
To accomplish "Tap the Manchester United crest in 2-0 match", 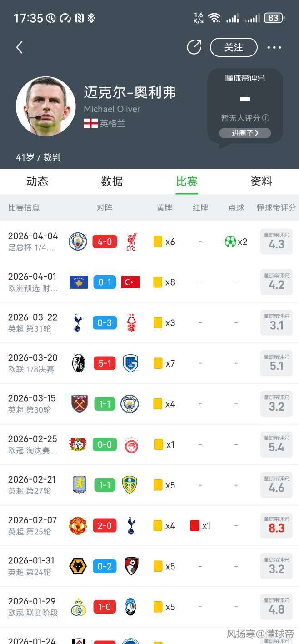I will tap(78, 526).
